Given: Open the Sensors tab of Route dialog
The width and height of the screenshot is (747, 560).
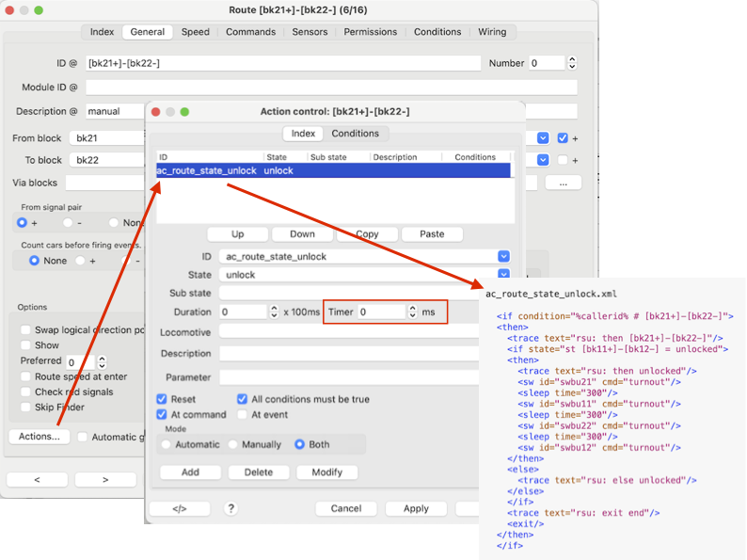Looking at the screenshot, I should click(x=310, y=32).
